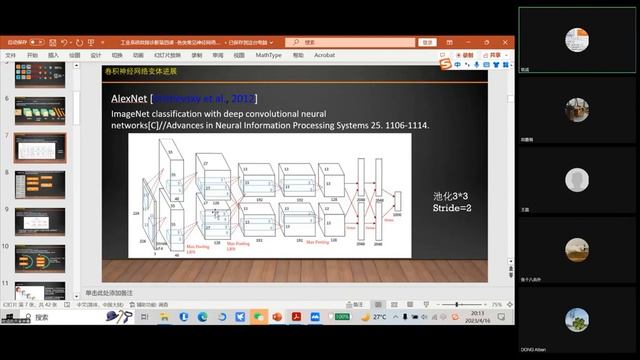Viewport: 640px width, 360px height.
Task: Click the notes area 单击此处添加备注
Action: pyautogui.click(x=109, y=293)
